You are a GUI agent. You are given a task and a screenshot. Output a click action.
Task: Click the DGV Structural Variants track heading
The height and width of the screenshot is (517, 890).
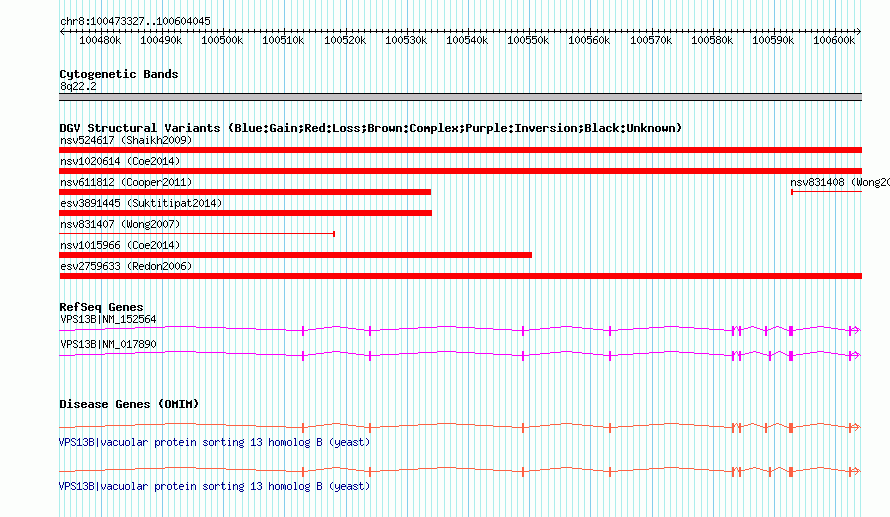371,128
